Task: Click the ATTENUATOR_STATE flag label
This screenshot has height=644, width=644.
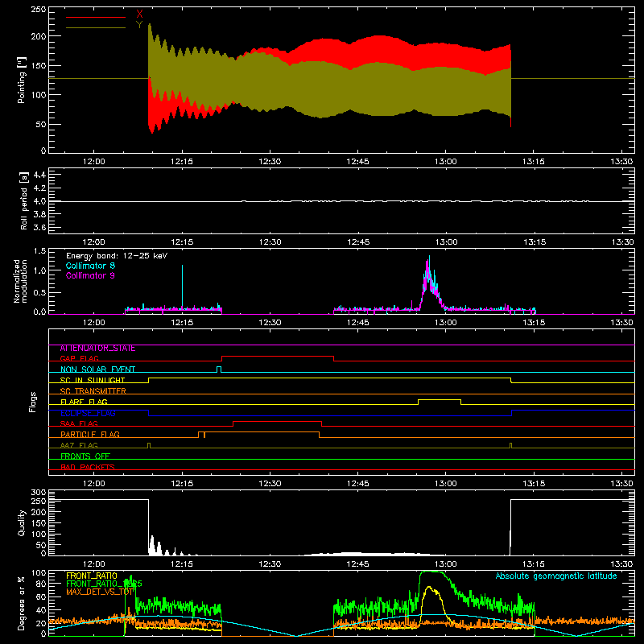Action: [x=97, y=349]
